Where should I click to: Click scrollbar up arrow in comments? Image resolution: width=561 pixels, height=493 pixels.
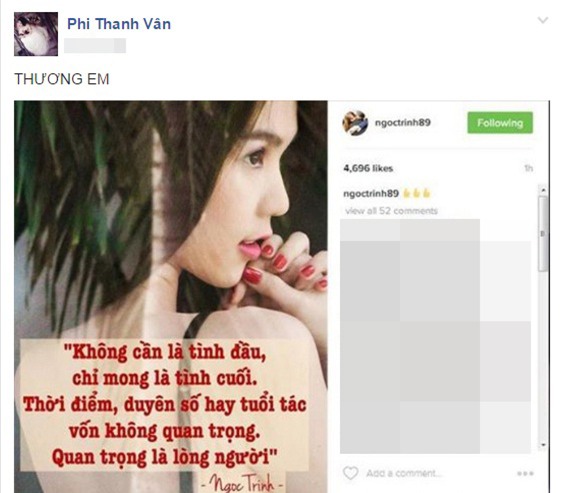(x=543, y=190)
